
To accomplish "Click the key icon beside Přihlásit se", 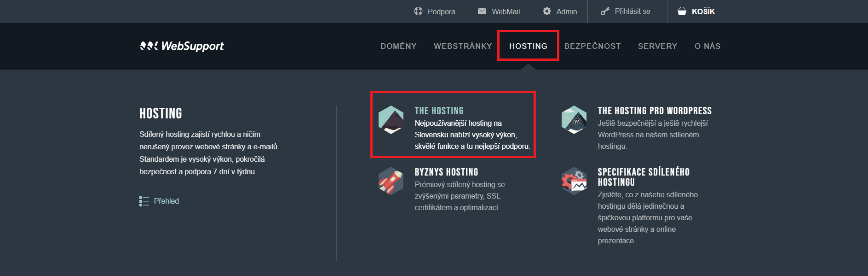I will [605, 11].
